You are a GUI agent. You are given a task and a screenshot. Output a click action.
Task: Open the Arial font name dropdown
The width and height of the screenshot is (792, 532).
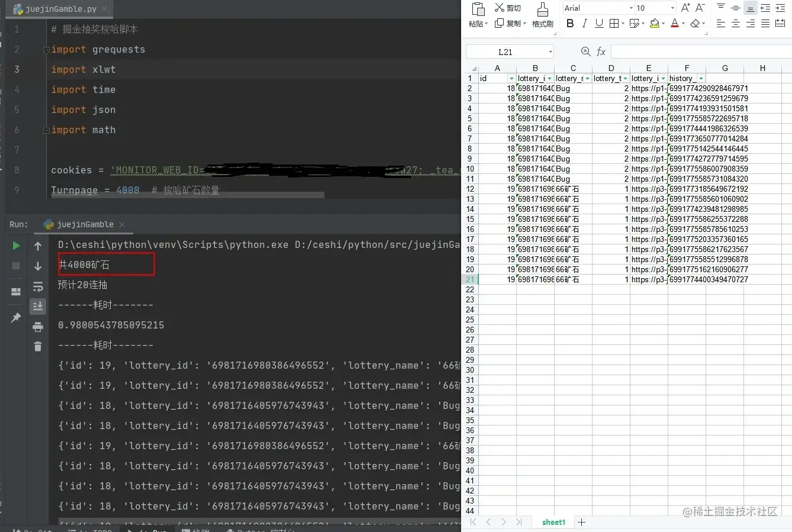coord(631,8)
